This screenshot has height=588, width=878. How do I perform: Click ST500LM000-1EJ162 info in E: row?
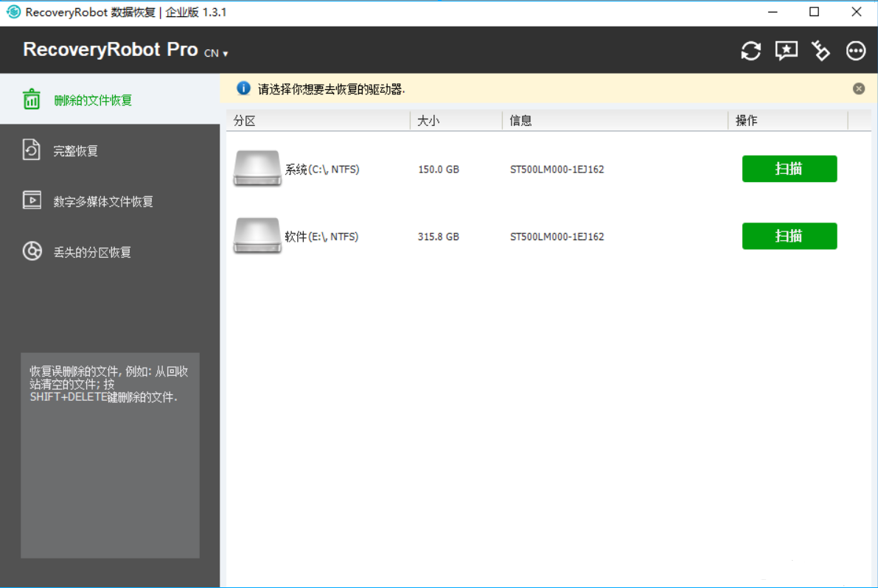click(557, 237)
